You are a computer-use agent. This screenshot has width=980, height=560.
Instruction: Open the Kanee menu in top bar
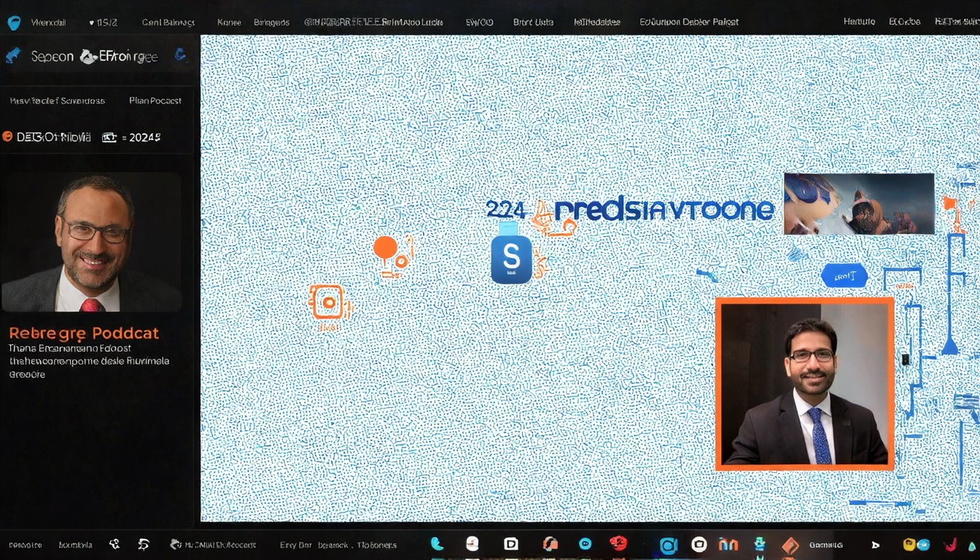[x=229, y=23]
